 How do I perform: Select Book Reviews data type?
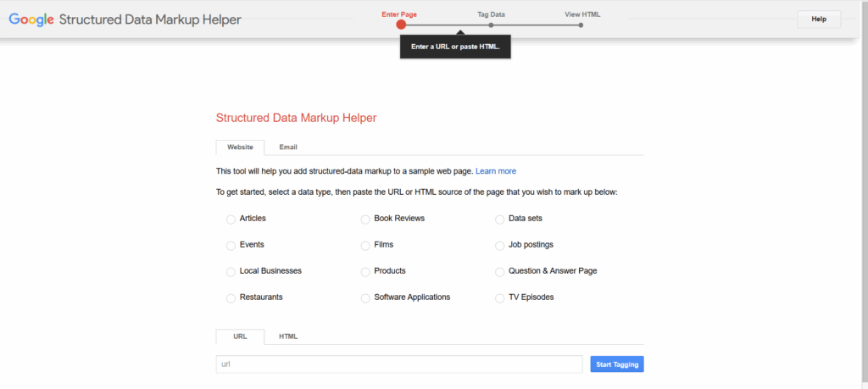(x=365, y=220)
